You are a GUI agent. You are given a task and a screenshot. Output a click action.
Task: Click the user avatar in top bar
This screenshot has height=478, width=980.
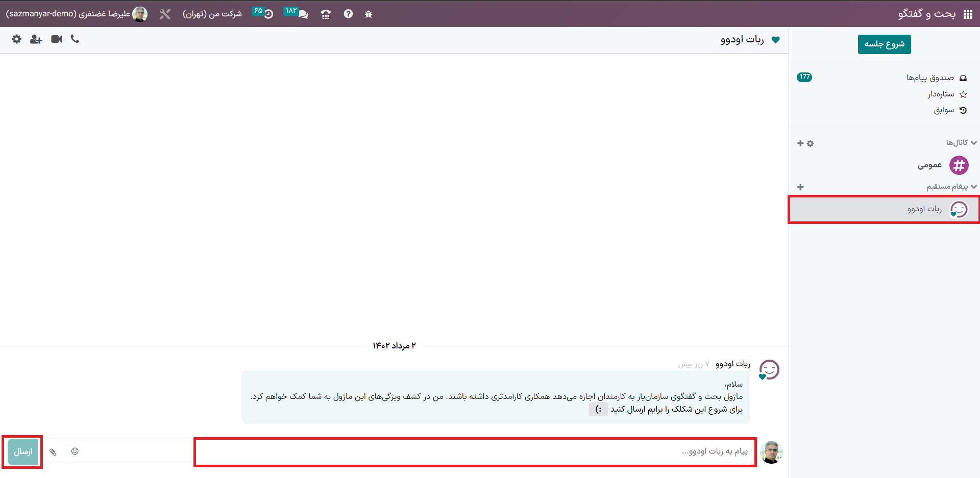(x=140, y=14)
